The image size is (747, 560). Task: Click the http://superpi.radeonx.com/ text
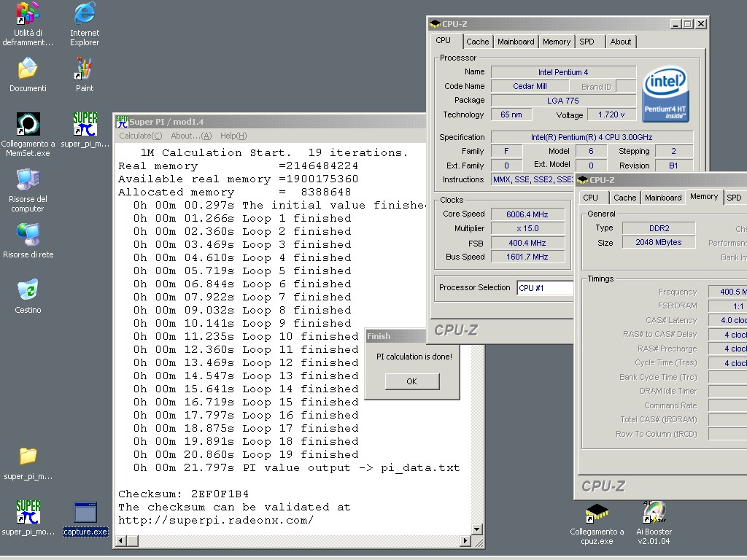(x=216, y=520)
